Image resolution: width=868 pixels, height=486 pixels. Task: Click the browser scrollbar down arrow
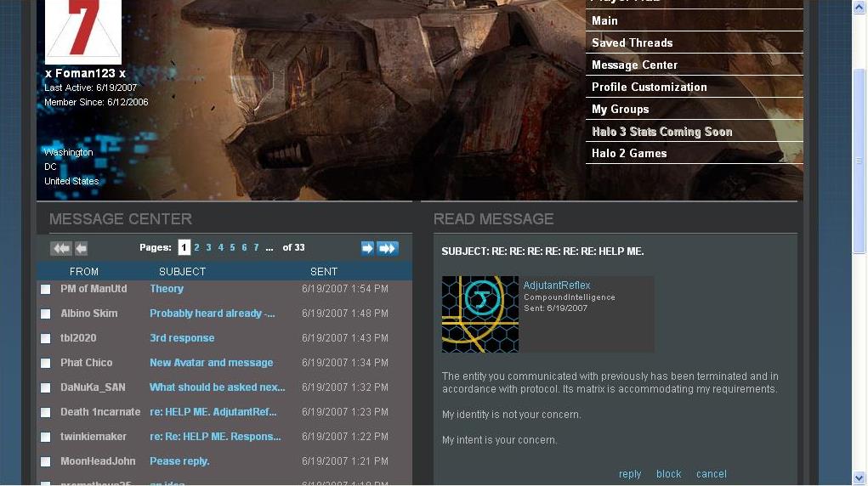[859, 478]
